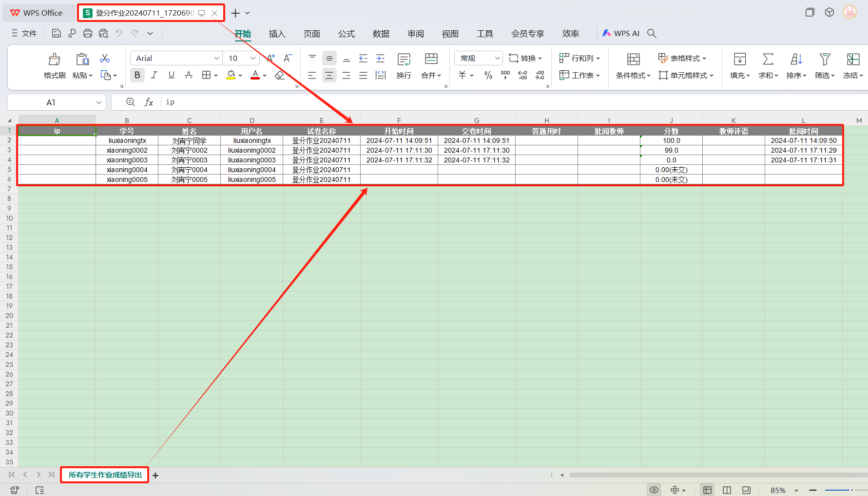
Task: Click the Format Painter (格式刷) icon
Action: pyautogui.click(x=55, y=60)
